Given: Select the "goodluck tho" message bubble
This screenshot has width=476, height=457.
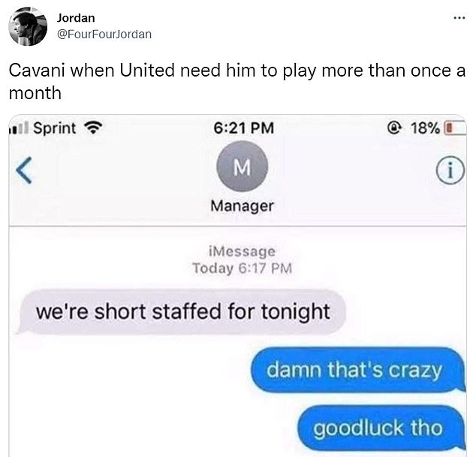Looking at the screenshot, I should (x=381, y=428).
